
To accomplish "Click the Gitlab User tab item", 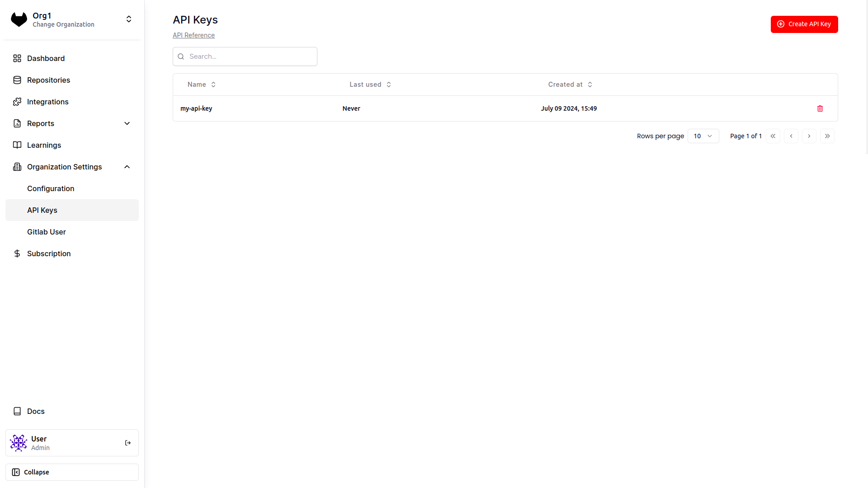I will 47,231.
